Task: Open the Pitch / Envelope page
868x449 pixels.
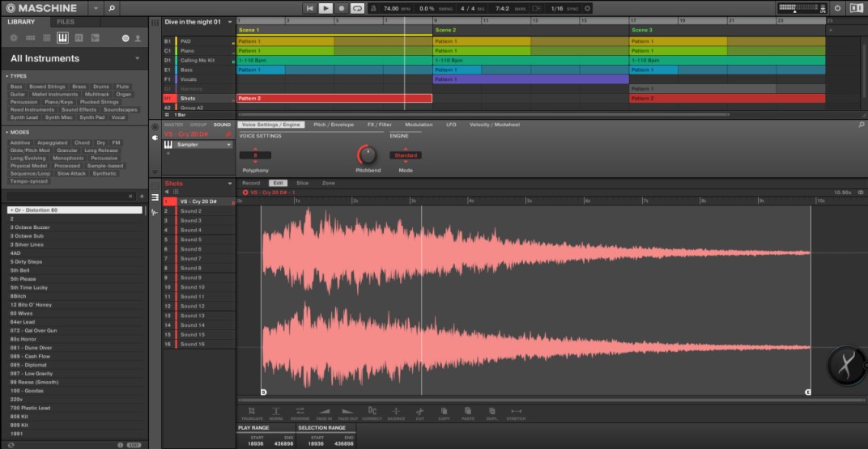Action: pos(334,125)
